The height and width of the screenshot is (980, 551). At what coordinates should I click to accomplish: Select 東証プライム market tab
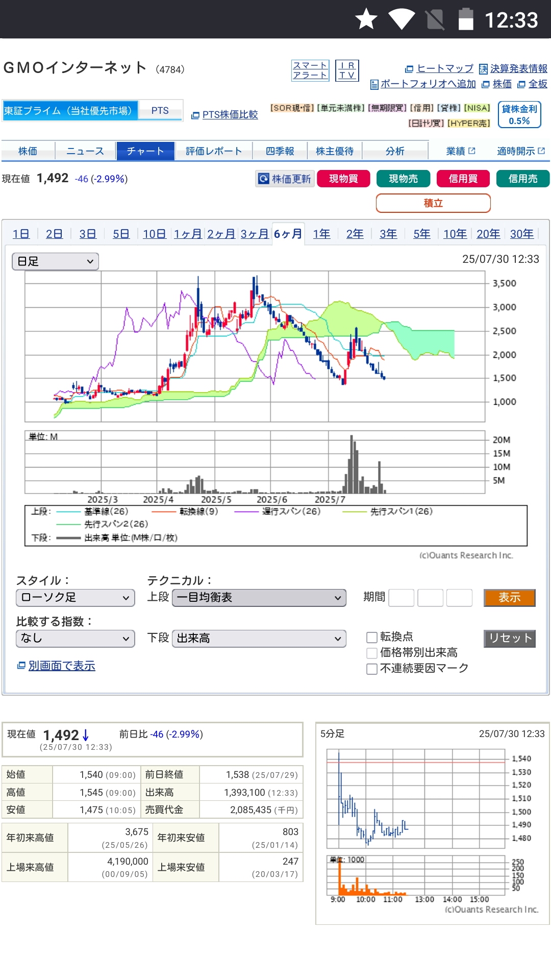(x=70, y=111)
